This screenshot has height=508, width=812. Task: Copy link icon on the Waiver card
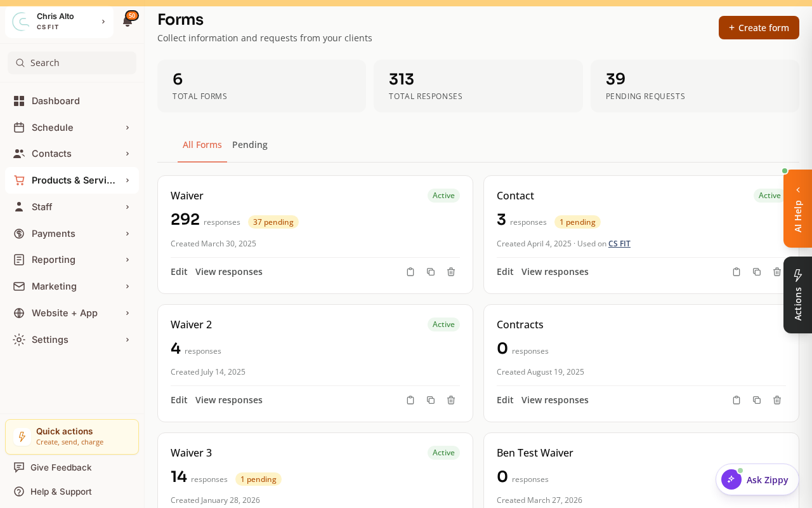pyautogui.click(x=410, y=272)
